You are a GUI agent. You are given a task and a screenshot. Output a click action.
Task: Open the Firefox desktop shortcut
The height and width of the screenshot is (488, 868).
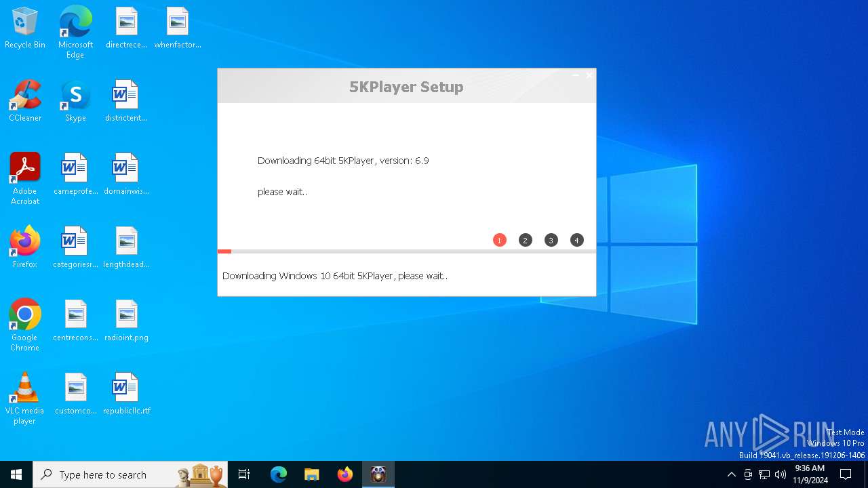pyautogui.click(x=25, y=248)
